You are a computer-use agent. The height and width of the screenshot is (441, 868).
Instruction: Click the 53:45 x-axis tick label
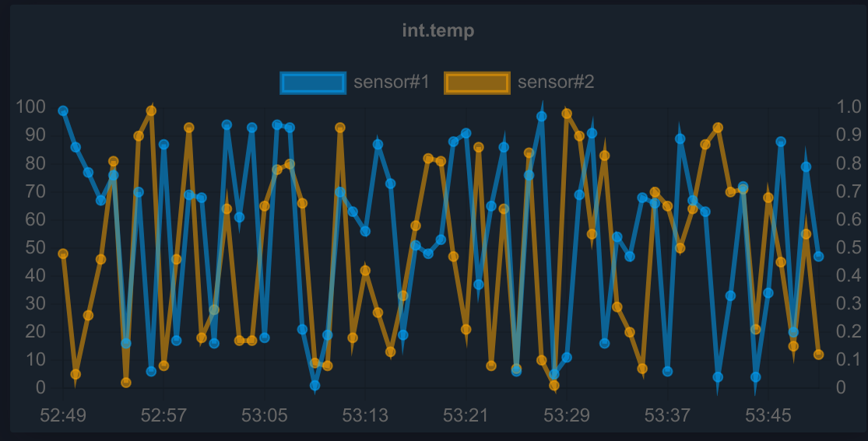coord(768,415)
